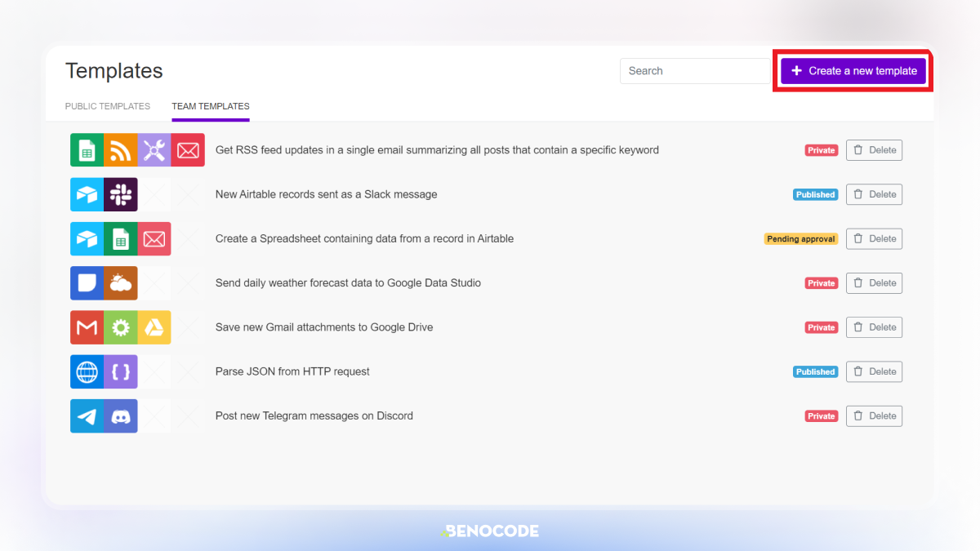
Task: Click Airtable icon in Create a Spreadsheet row
Action: point(87,238)
